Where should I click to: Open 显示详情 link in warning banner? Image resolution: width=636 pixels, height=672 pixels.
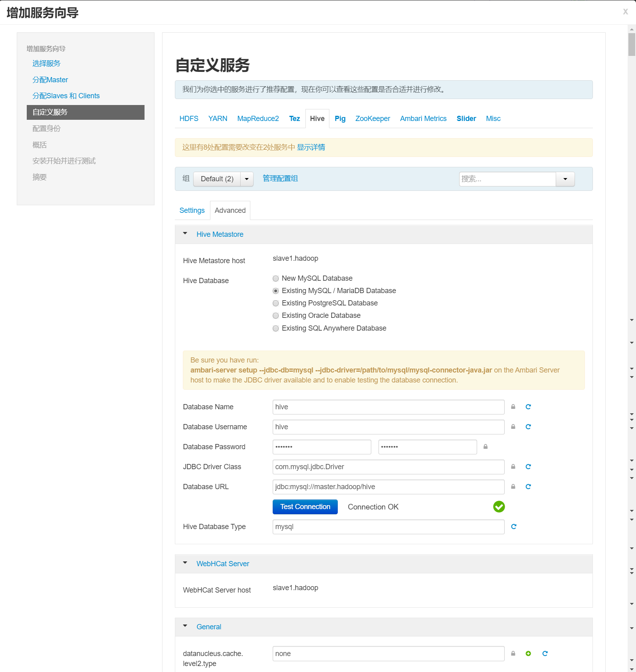(311, 147)
